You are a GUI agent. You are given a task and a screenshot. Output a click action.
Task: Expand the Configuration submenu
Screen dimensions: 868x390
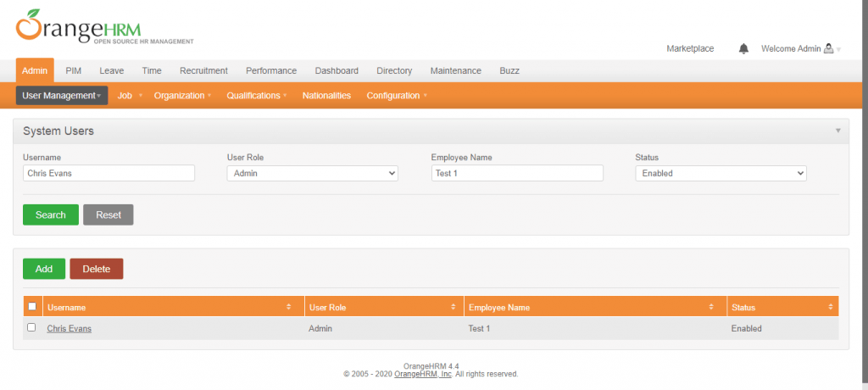point(397,95)
